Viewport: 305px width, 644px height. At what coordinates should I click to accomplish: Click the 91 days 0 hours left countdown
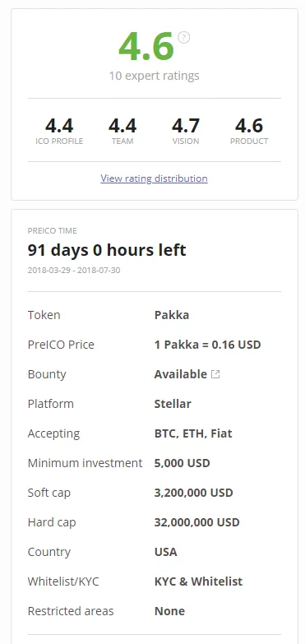tap(107, 250)
